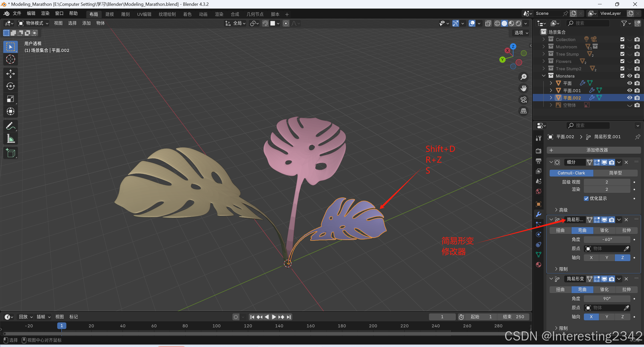Viewport: 644px width, 347px height.
Task: Select the Move tool in the toolbar
Action: click(10, 74)
